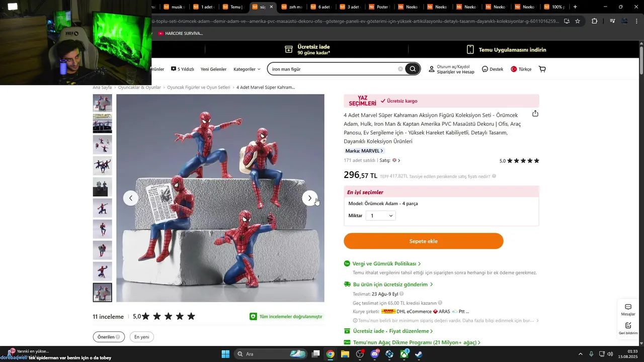The height and width of the screenshot is (362, 644).
Task: Expand Vergi ve Gümrük Politikası
Action: [x=386, y=263]
